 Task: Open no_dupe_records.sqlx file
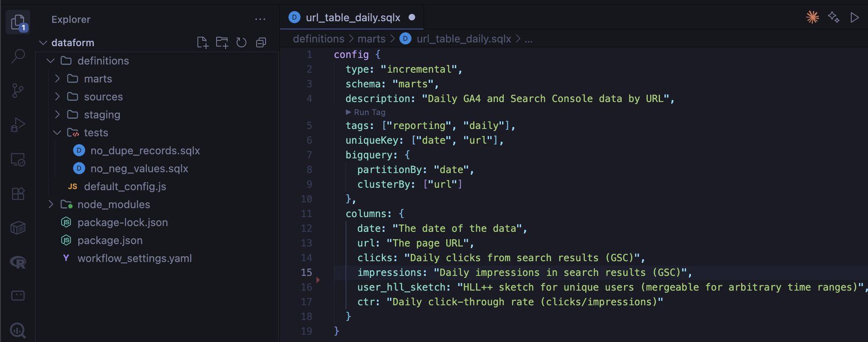point(145,151)
